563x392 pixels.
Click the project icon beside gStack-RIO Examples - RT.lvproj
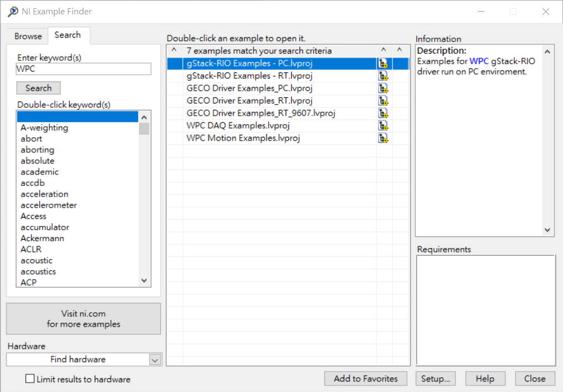(x=383, y=75)
